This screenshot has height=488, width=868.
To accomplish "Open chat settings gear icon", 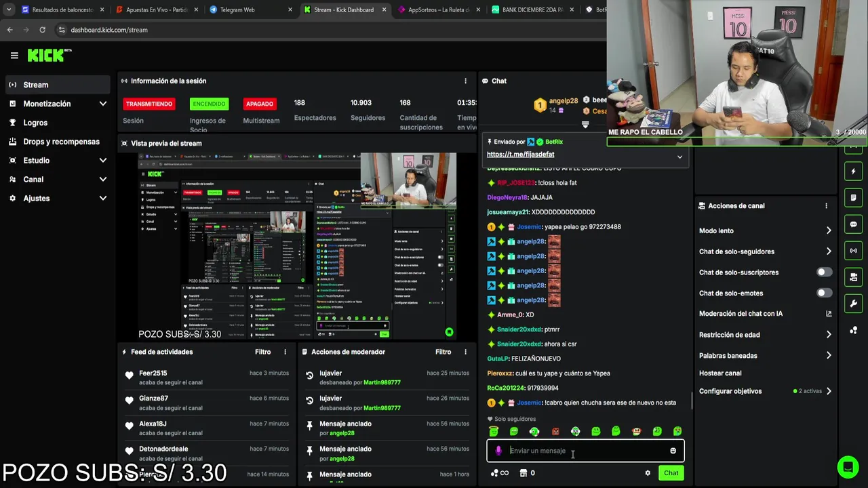I will point(648,473).
